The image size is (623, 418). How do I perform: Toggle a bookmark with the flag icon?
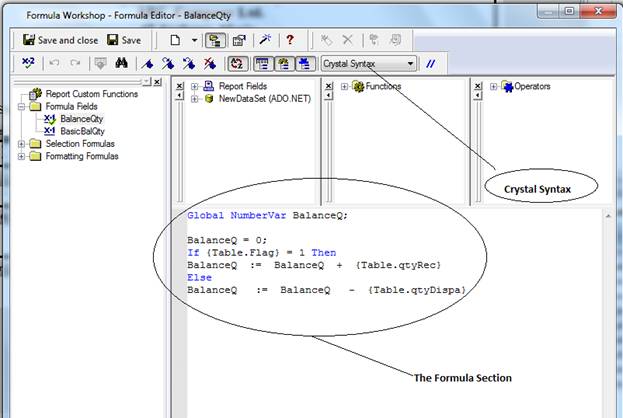pos(147,64)
